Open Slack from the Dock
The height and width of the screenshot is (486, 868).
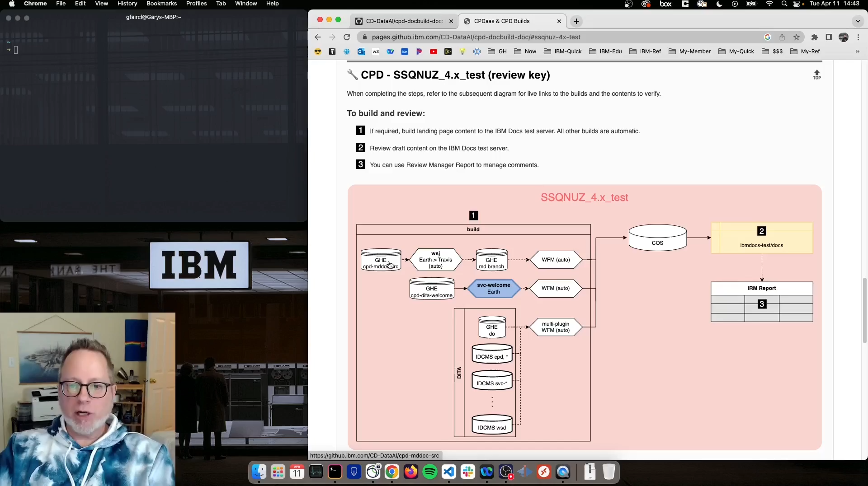tap(468, 472)
